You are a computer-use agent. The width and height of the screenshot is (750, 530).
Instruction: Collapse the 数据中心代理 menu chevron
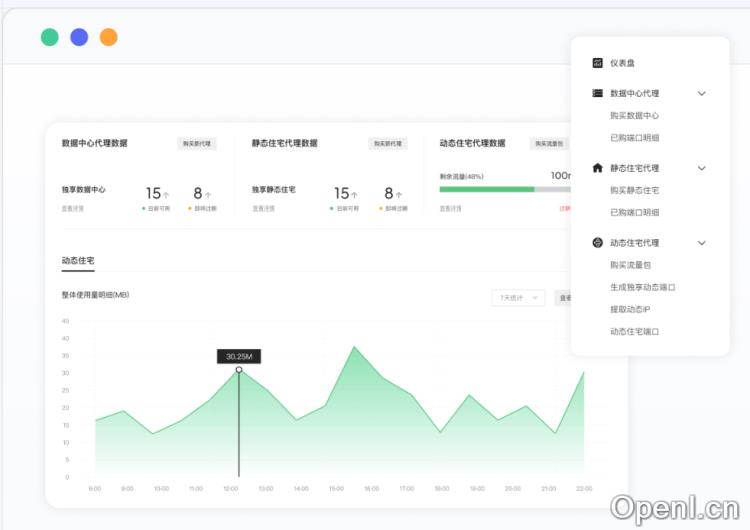click(x=701, y=93)
